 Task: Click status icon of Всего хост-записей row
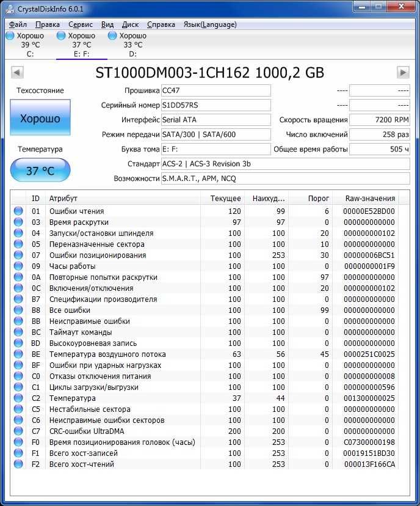[x=18, y=453]
